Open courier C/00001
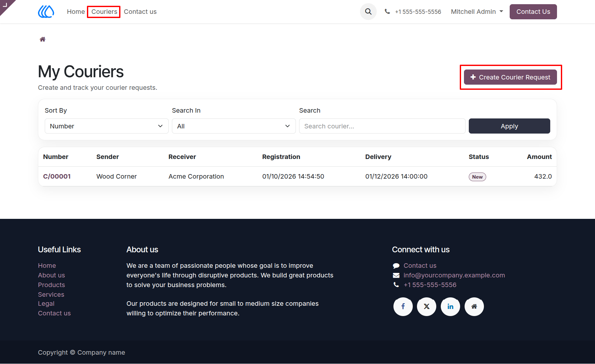Viewport: 595px width, 364px height. tap(57, 176)
